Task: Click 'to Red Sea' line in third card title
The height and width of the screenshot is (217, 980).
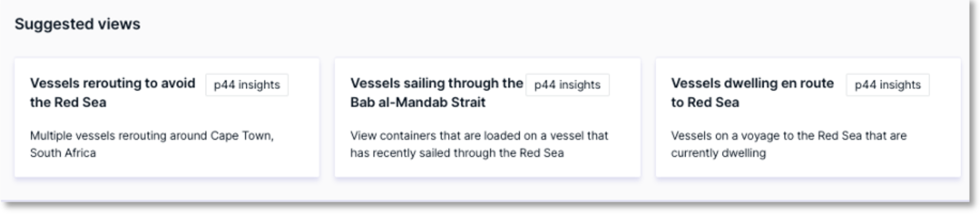Action: click(x=705, y=102)
